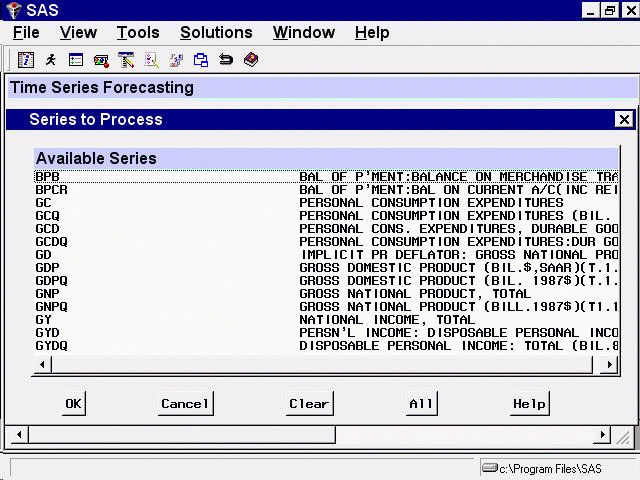Click the main window horizontal scrollbar thumb
The image size is (640, 480).
[x=182, y=434]
